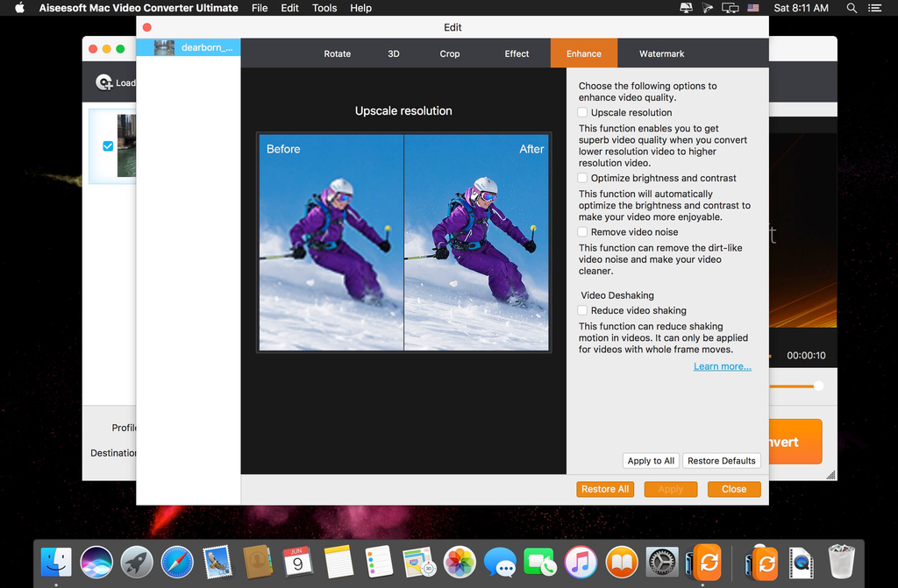The width and height of the screenshot is (898, 588).
Task: Open the Photos app icon
Action: coord(460,561)
